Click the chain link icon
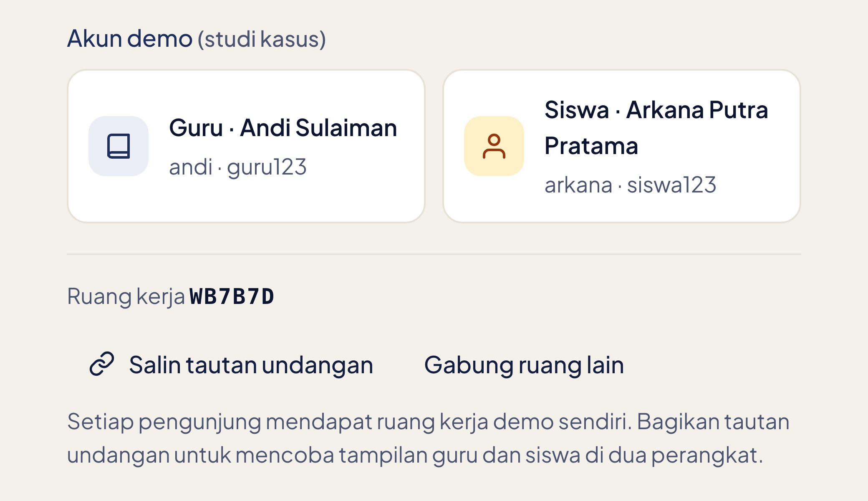Screen dimensions: 868x501 (x=102, y=364)
